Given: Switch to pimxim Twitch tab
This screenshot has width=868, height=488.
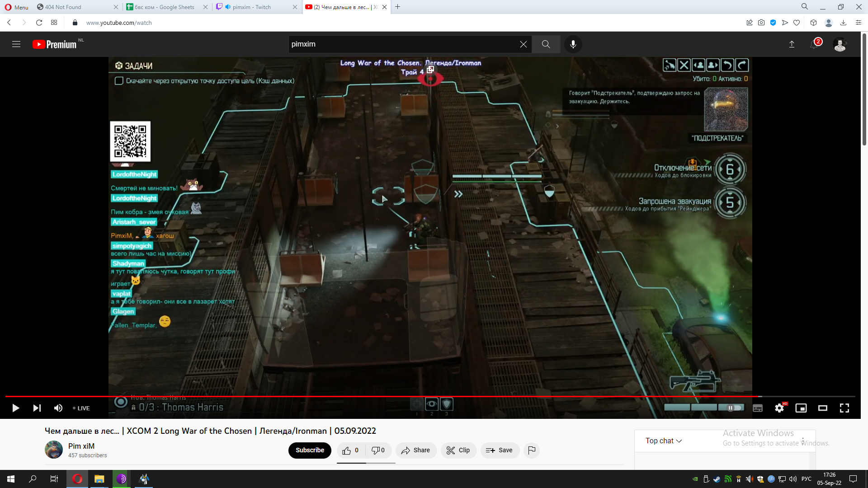Looking at the screenshot, I should click(x=251, y=7).
